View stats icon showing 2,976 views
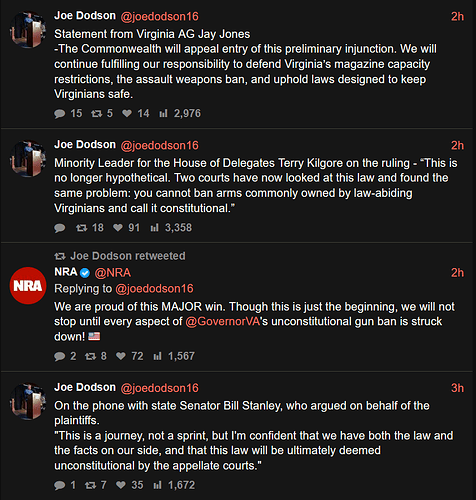Viewport: 476px width, 500px height. coord(163,114)
